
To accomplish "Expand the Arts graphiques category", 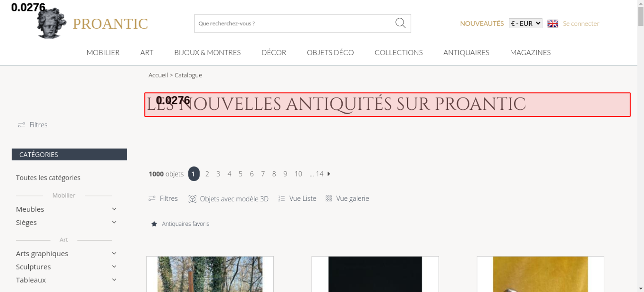I will click(x=114, y=253).
